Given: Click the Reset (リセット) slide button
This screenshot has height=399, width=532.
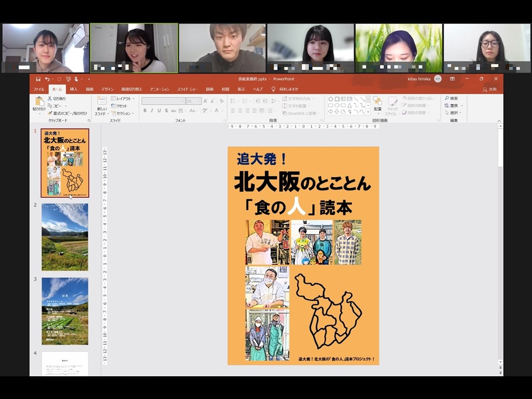Looking at the screenshot, I should [119, 106].
